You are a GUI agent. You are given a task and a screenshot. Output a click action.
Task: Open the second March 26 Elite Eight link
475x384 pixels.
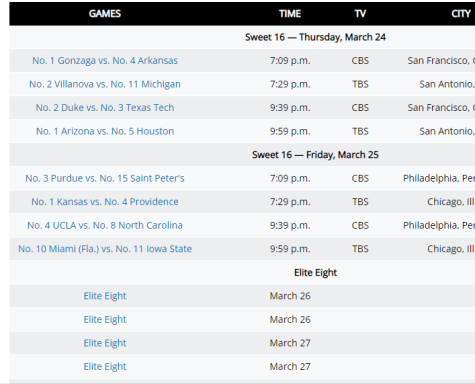click(x=105, y=320)
